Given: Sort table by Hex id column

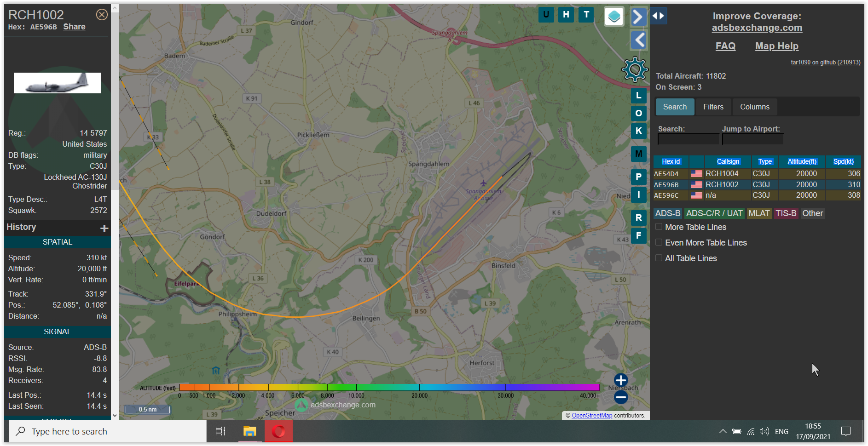Looking at the screenshot, I should pos(671,161).
